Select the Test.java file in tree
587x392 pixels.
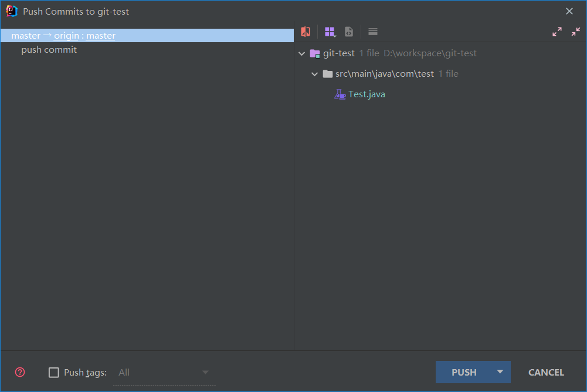tap(367, 94)
